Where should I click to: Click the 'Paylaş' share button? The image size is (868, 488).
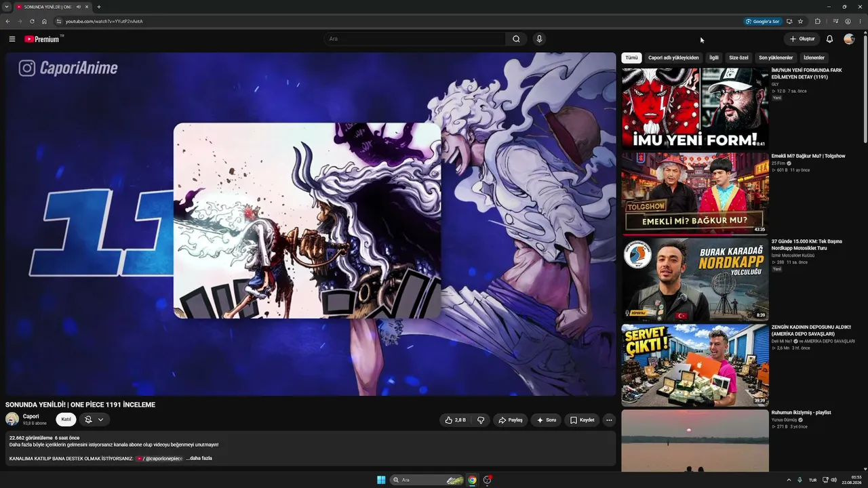(511, 420)
